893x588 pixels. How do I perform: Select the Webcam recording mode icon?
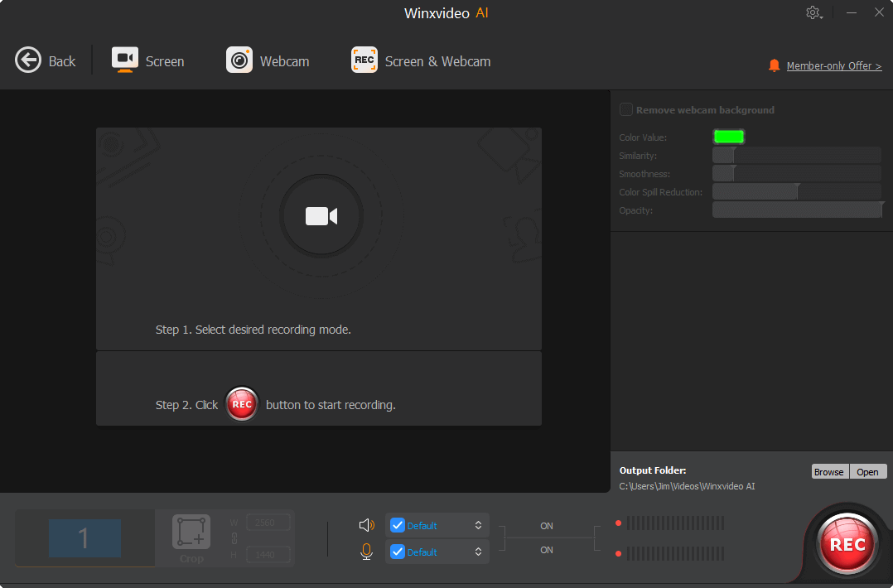239,60
